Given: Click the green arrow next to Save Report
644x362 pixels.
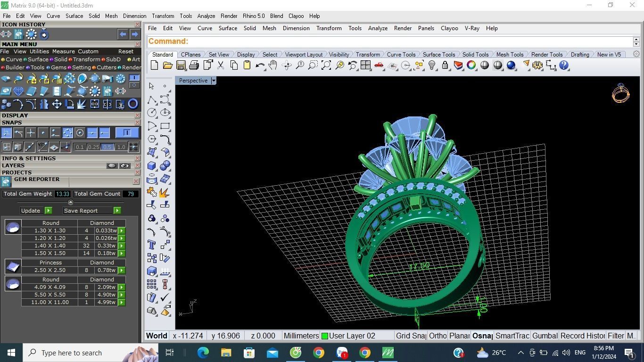Looking at the screenshot, I should [117, 211].
